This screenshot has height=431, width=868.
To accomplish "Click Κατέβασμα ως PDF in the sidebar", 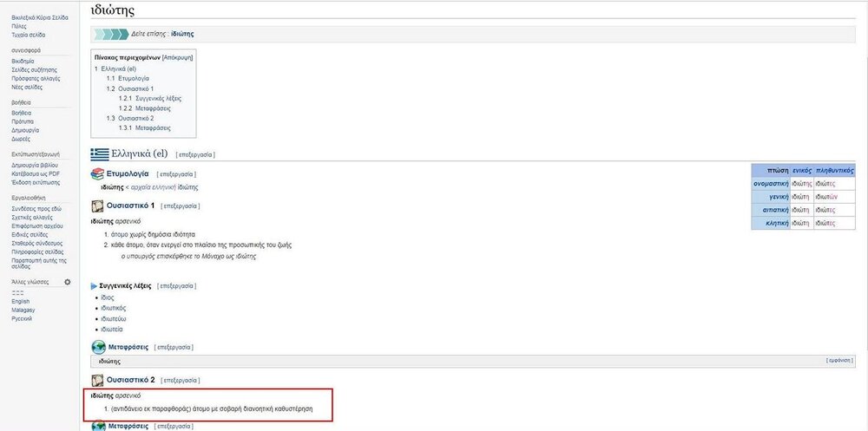I will 36,173.
